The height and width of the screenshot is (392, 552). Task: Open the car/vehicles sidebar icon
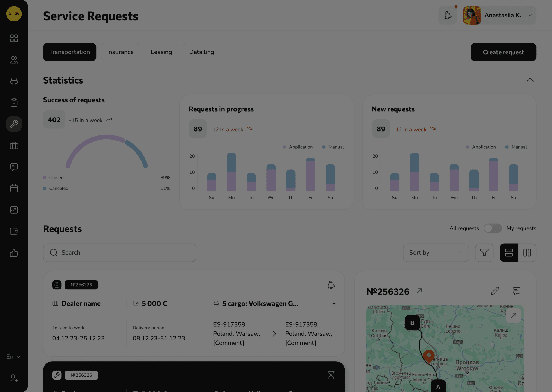click(x=14, y=81)
